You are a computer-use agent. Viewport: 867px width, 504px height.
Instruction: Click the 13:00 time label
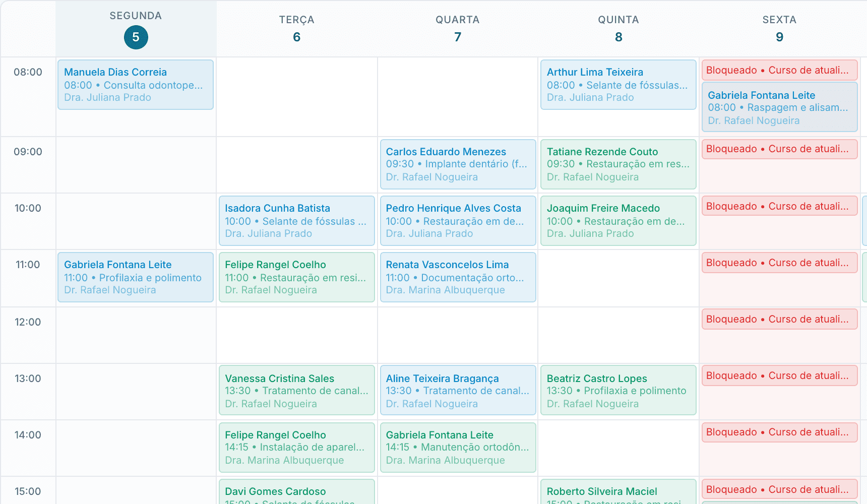(x=28, y=379)
